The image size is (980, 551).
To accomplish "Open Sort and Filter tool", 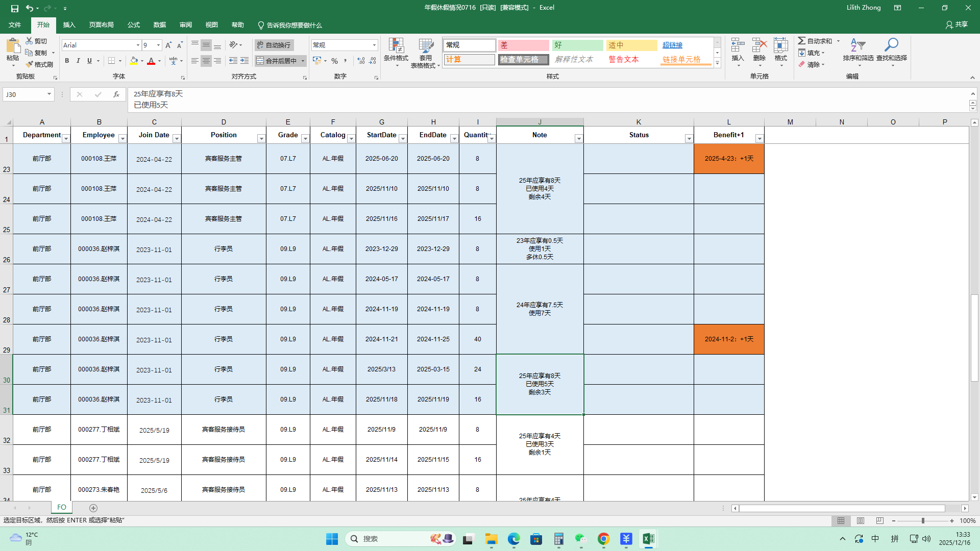I will point(857,46).
